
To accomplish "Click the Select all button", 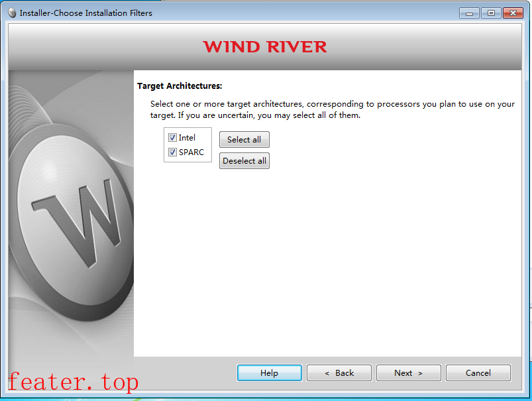I will (x=244, y=140).
